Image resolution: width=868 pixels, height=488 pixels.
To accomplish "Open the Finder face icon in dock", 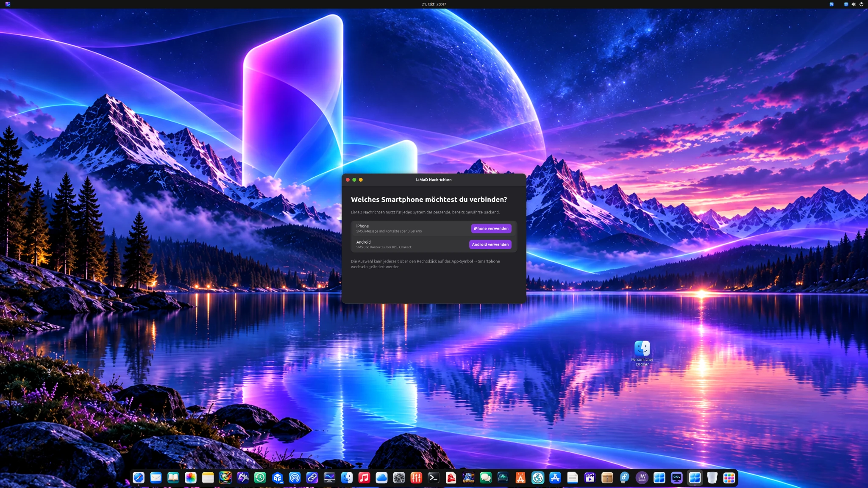I will [x=347, y=478].
